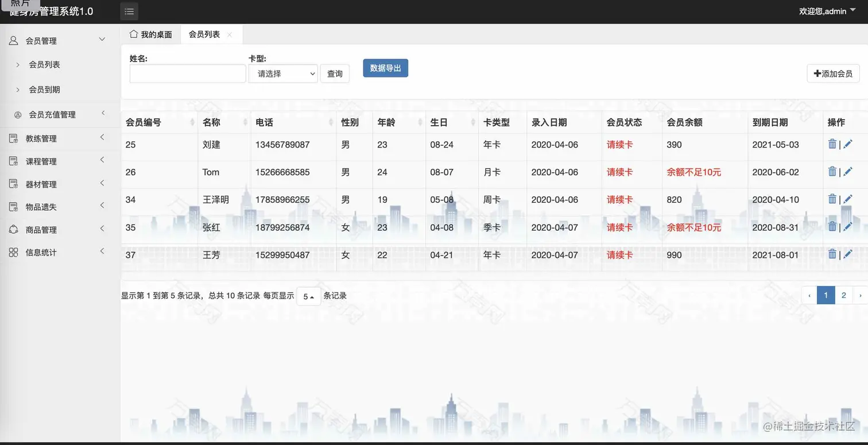Delete member 刘建 with trash icon
This screenshot has height=445, width=868.
(x=832, y=144)
